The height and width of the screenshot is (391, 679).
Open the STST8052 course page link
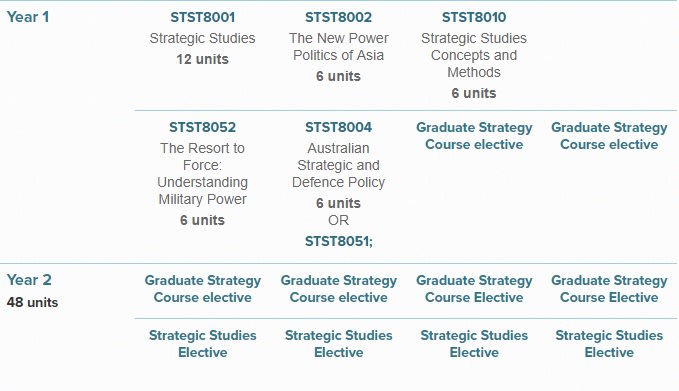coord(202,127)
